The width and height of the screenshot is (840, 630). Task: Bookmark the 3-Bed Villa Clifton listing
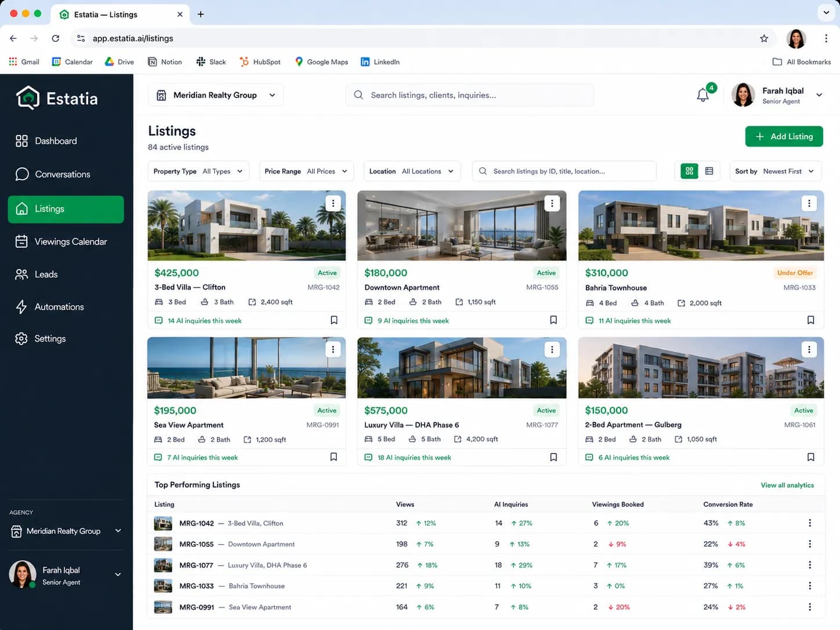point(334,320)
